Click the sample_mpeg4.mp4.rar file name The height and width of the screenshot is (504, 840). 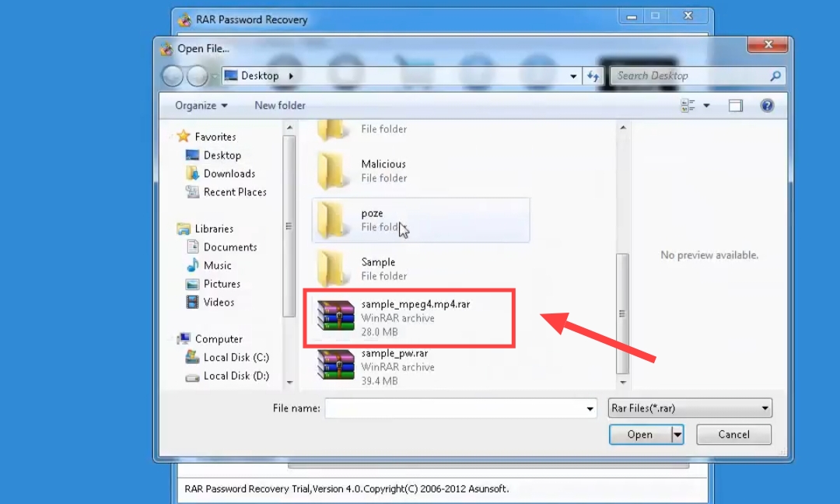coord(415,303)
